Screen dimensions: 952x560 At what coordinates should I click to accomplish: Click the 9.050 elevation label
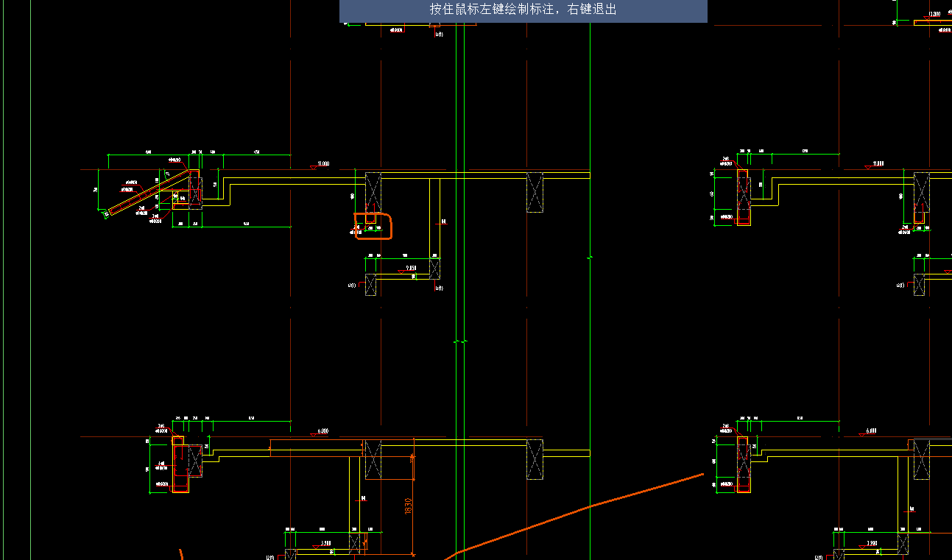pyautogui.click(x=411, y=269)
